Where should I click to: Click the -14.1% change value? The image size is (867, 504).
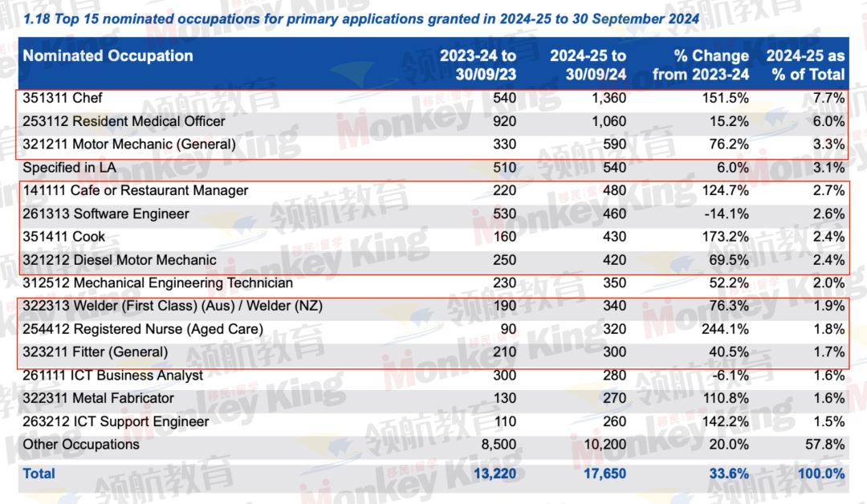pos(727,214)
